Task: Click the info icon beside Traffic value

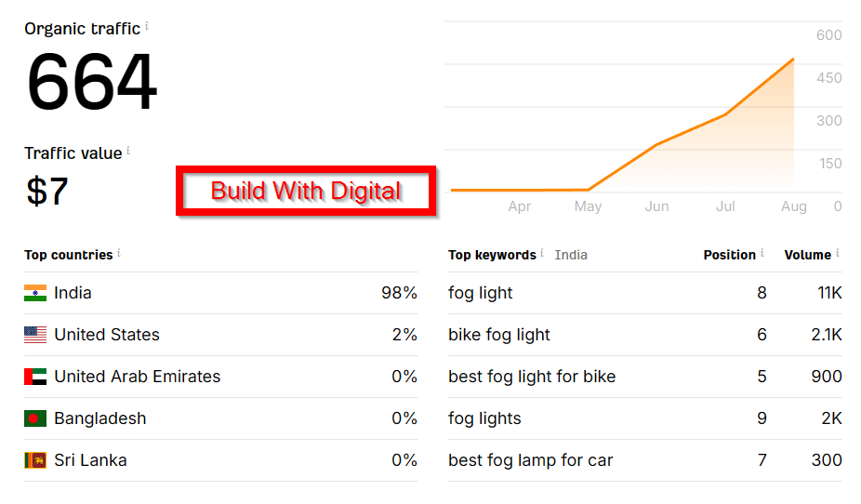Action: [x=128, y=151]
